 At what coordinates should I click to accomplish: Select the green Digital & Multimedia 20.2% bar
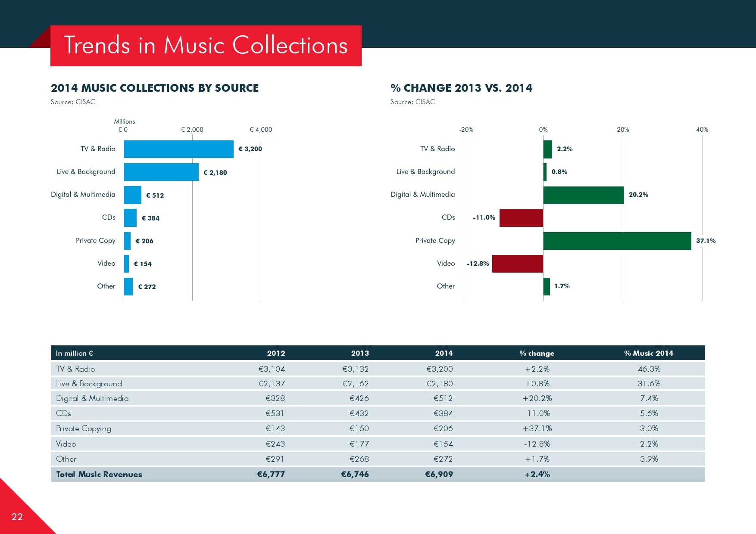(583, 195)
